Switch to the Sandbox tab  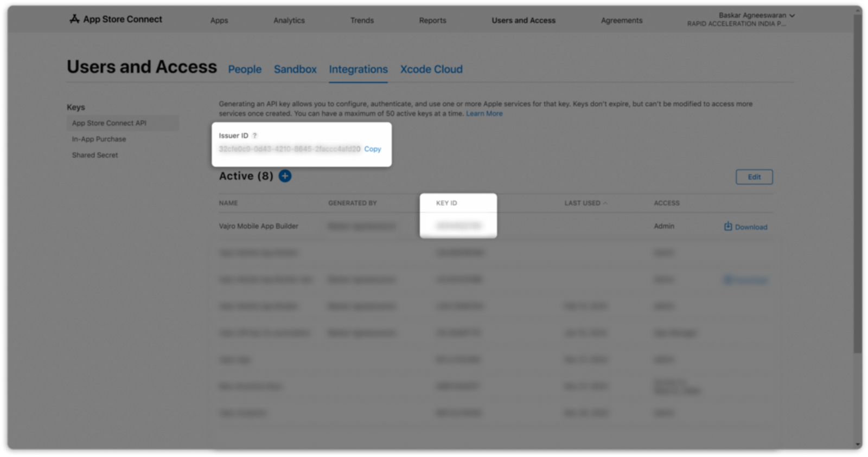point(295,69)
